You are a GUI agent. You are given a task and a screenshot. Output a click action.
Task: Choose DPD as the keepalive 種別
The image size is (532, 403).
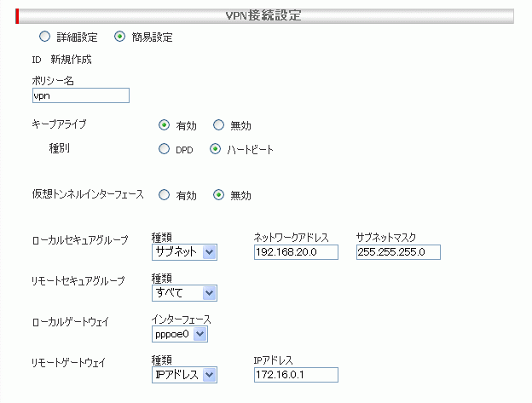164,149
